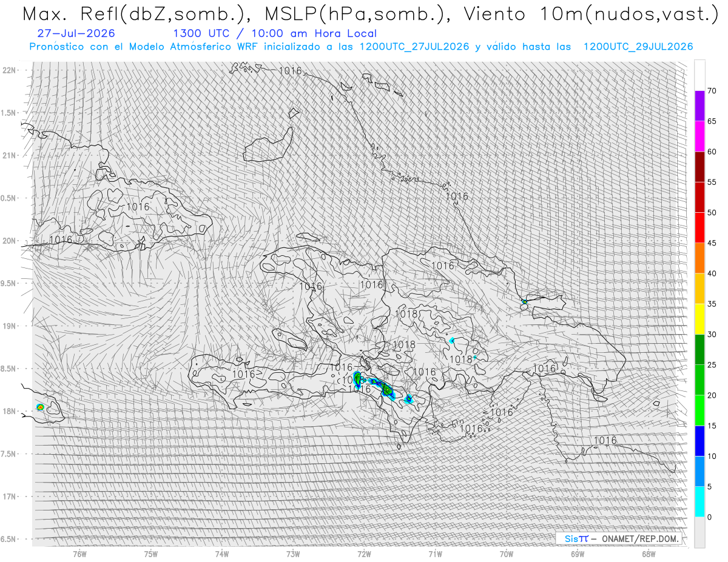The height and width of the screenshot is (562, 728).
Task: Click the longitude label 75W
Action: [x=151, y=554]
